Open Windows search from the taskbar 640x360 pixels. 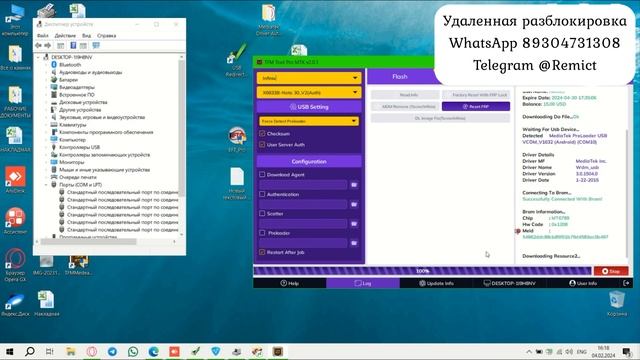pyautogui.click(x=30, y=351)
